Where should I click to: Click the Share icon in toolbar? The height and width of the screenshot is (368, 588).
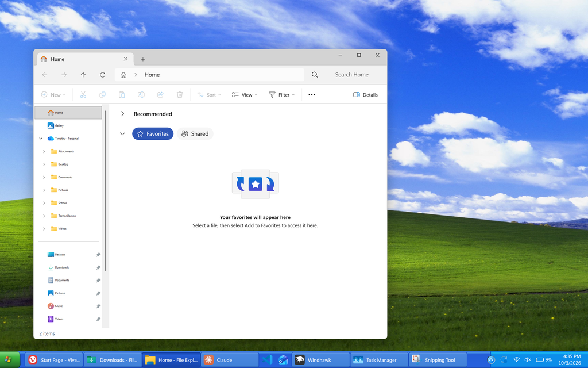161,95
